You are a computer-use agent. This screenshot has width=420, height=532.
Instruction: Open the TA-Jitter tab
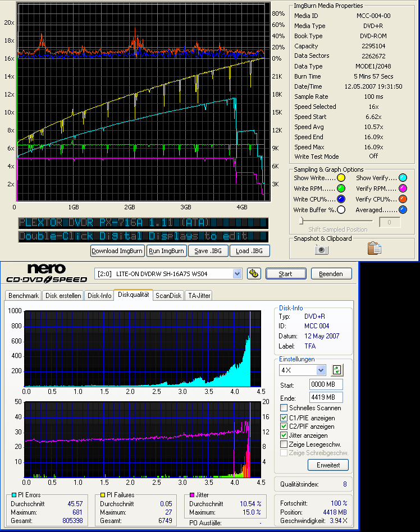[x=199, y=296]
